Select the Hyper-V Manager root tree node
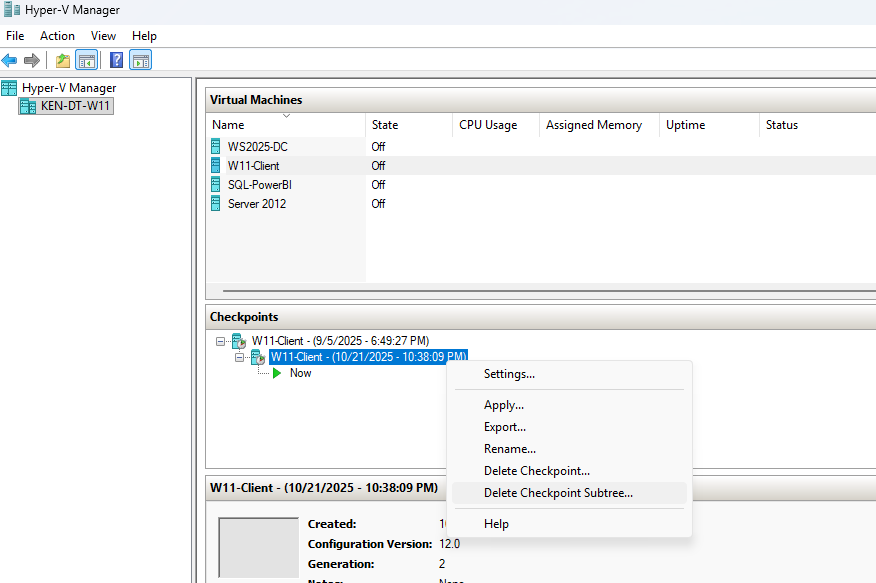The height and width of the screenshot is (583, 876). pyautogui.click(x=69, y=88)
